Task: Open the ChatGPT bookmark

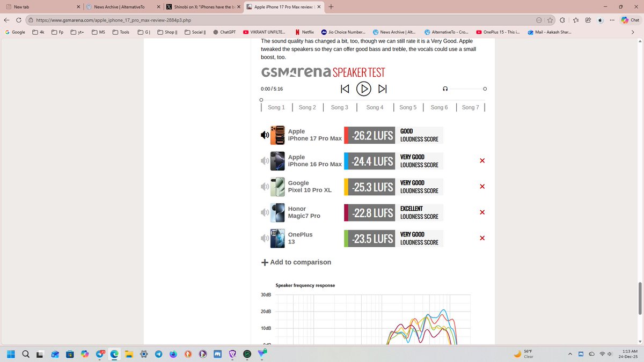Action: pyautogui.click(x=224, y=32)
